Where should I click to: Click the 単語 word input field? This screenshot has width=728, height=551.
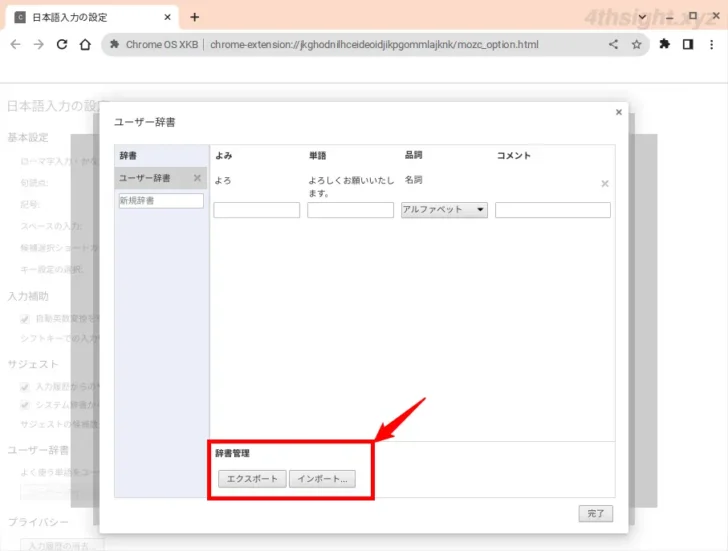click(351, 210)
